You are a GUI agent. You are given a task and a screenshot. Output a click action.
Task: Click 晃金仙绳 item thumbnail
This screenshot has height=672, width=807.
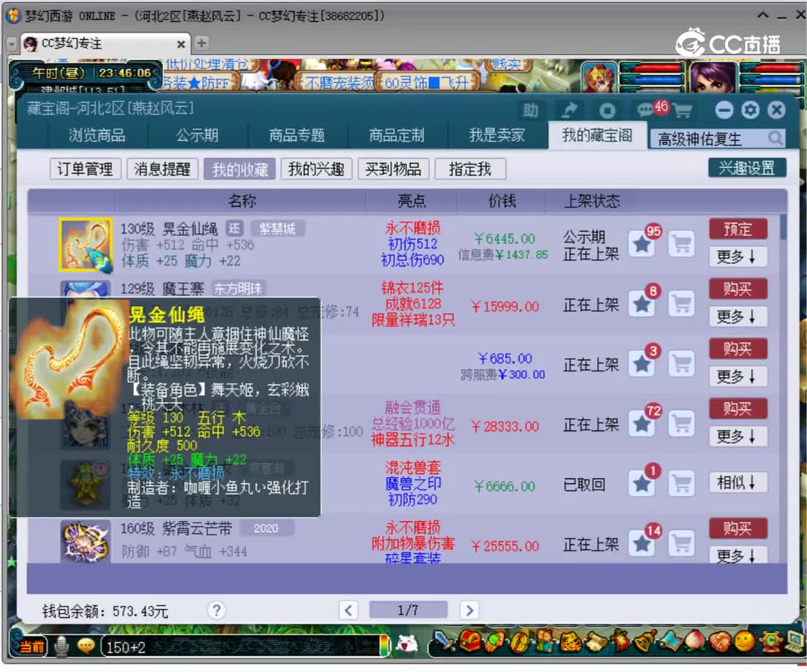[x=85, y=245]
